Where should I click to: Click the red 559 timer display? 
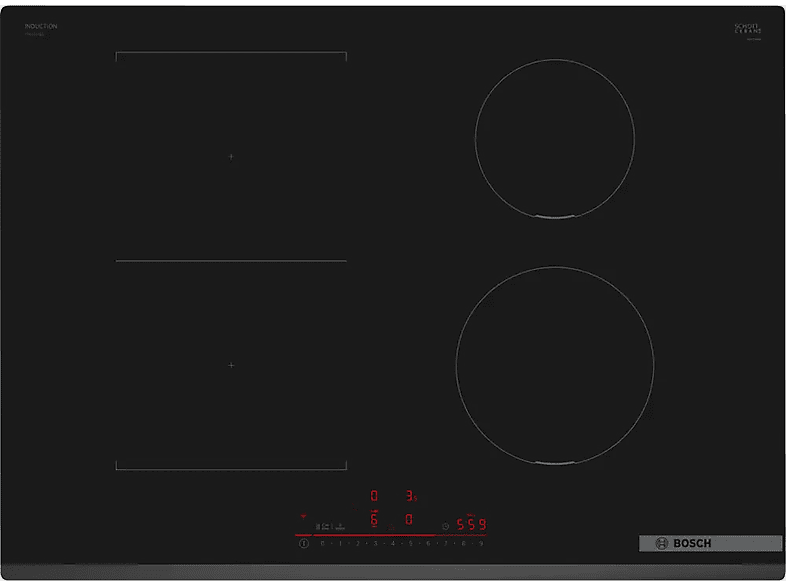[471, 524]
